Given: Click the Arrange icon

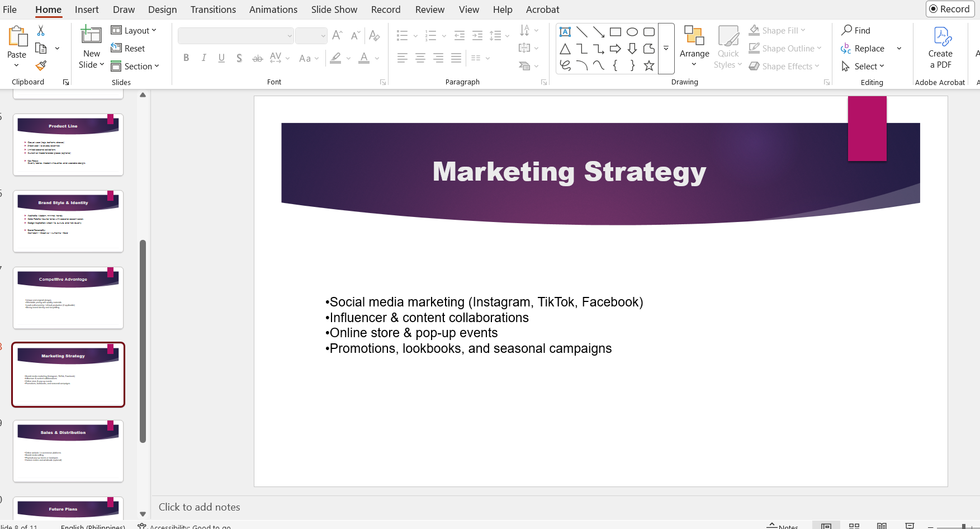Looking at the screenshot, I should click(x=694, y=36).
